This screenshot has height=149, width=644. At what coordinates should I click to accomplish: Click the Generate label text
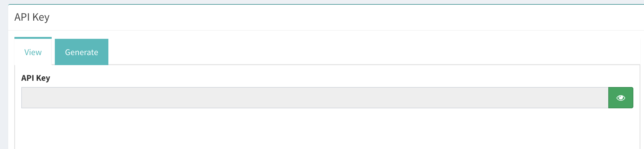coord(81,52)
